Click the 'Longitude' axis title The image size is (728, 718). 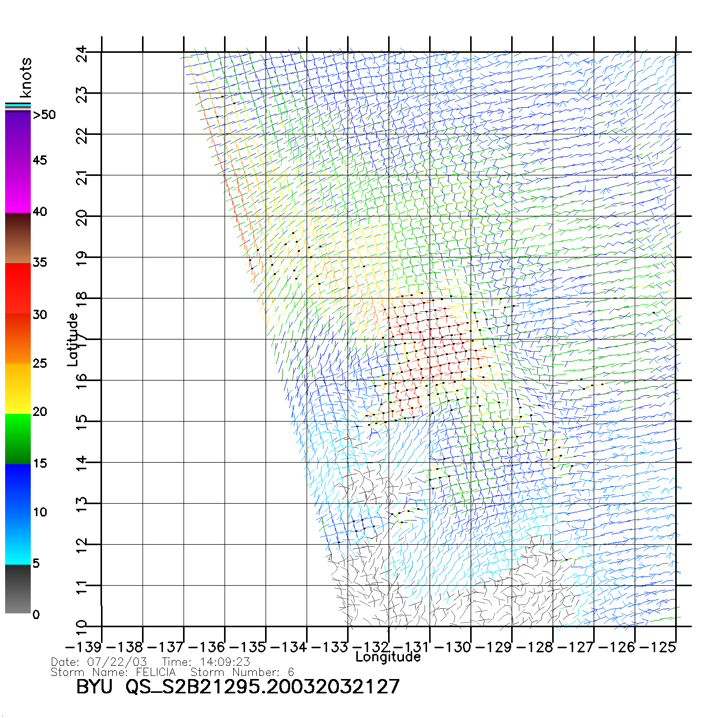tap(388, 657)
